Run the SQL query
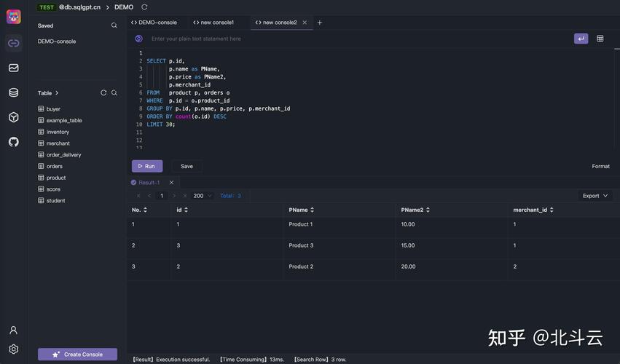 (x=147, y=167)
